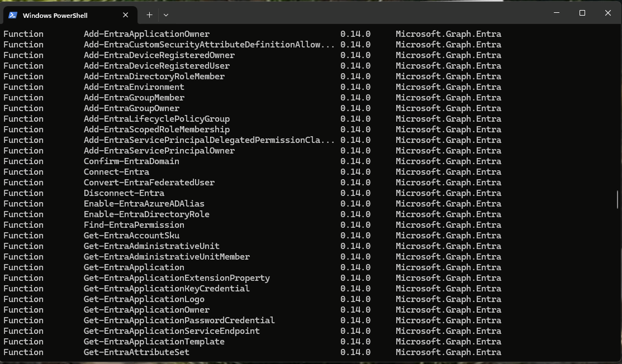Click the Enable-EntraAzureADAlias line
The width and height of the screenshot is (622, 364).
point(144,204)
